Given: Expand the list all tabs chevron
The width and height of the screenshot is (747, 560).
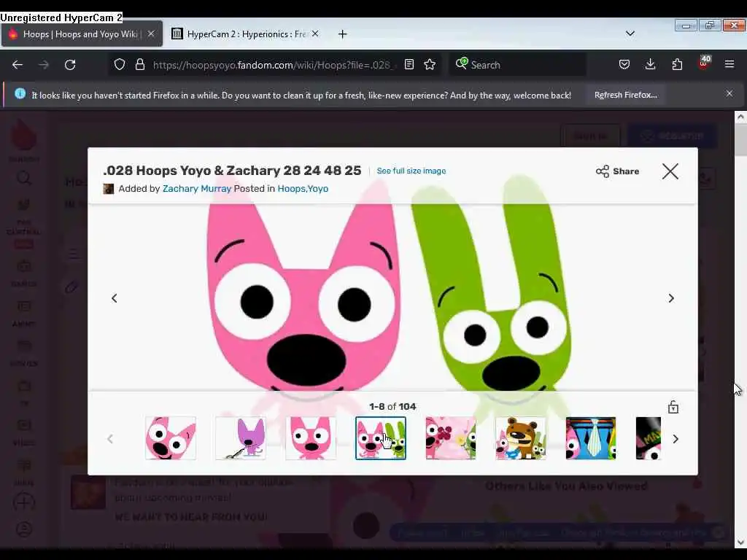Looking at the screenshot, I should click(x=630, y=34).
